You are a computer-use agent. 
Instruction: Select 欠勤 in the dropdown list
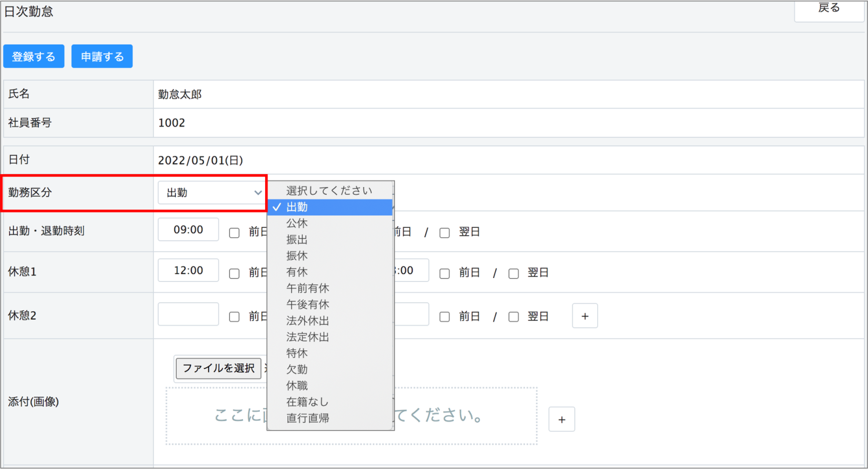(297, 370)
